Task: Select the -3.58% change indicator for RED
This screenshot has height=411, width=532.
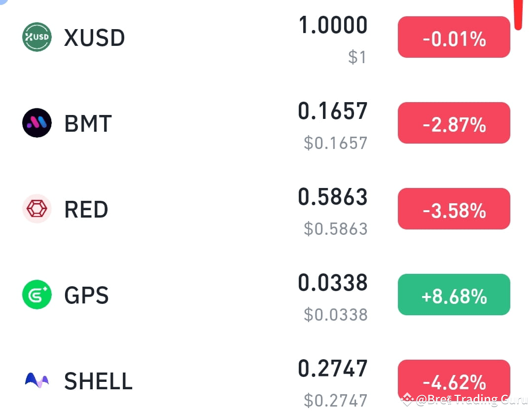Action: [453, 208]
